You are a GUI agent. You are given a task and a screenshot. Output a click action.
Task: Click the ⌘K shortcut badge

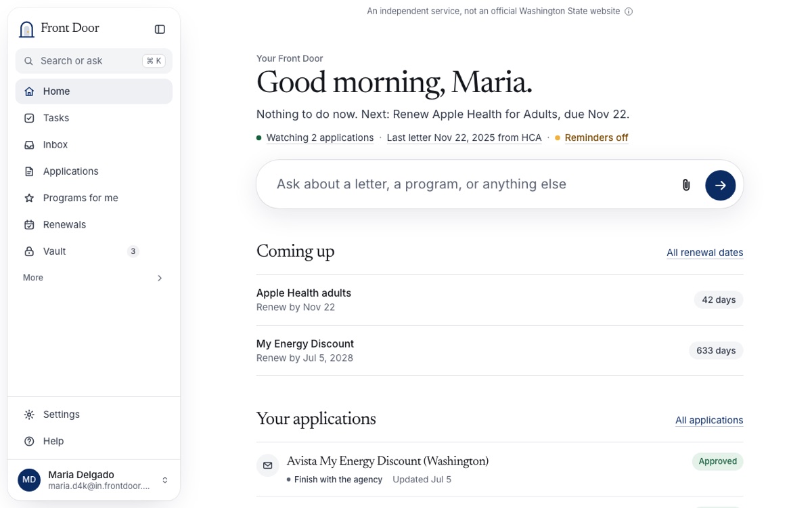pyautogui.click(x=154, y=61)
